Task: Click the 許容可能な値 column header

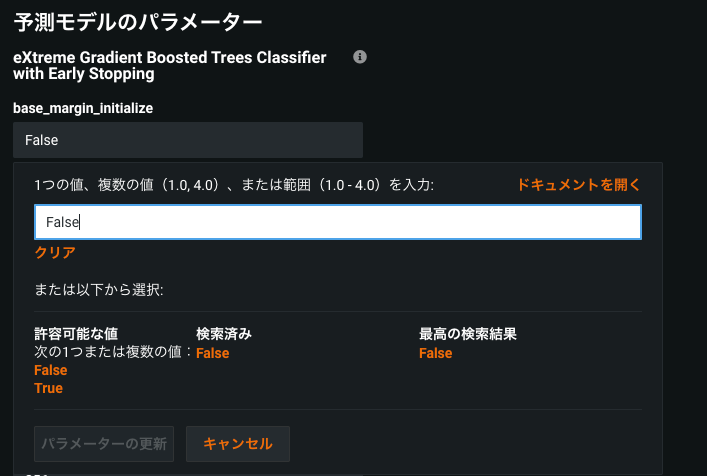Action: [x=77, y=335]
